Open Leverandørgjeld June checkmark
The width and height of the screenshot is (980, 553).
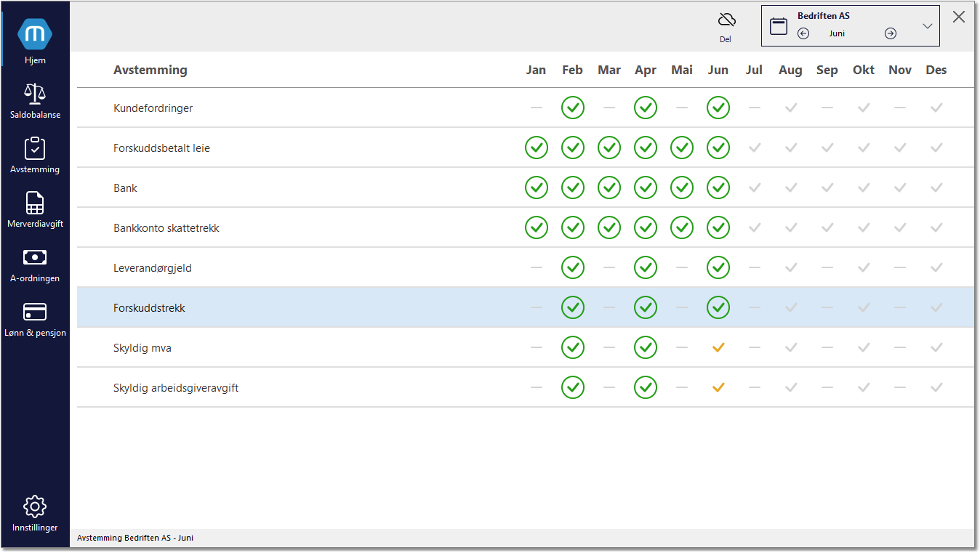click(718, 267)
